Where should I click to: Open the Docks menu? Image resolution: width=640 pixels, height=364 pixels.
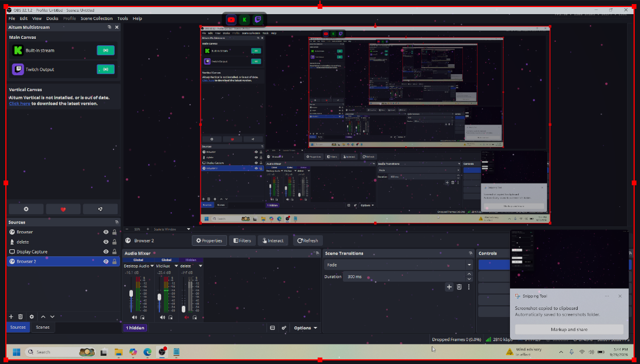tap(52, 18)
